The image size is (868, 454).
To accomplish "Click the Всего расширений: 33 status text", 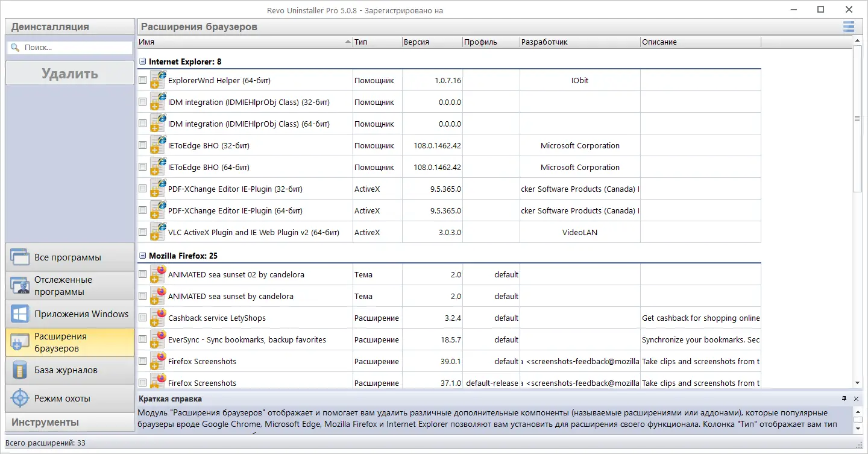I will pos(45,443).
